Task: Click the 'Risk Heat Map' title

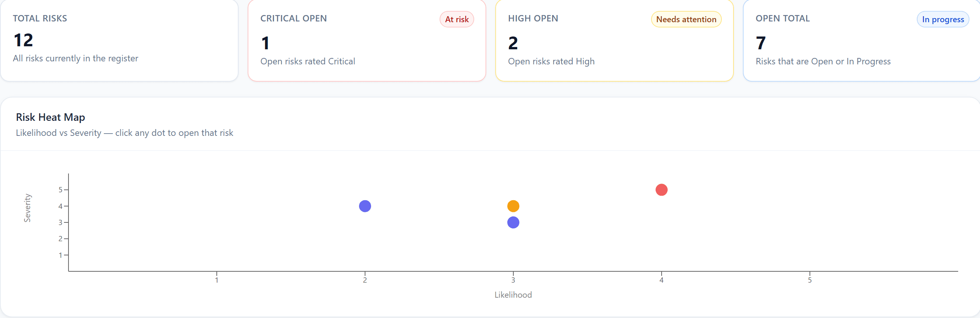Action: 50,117
